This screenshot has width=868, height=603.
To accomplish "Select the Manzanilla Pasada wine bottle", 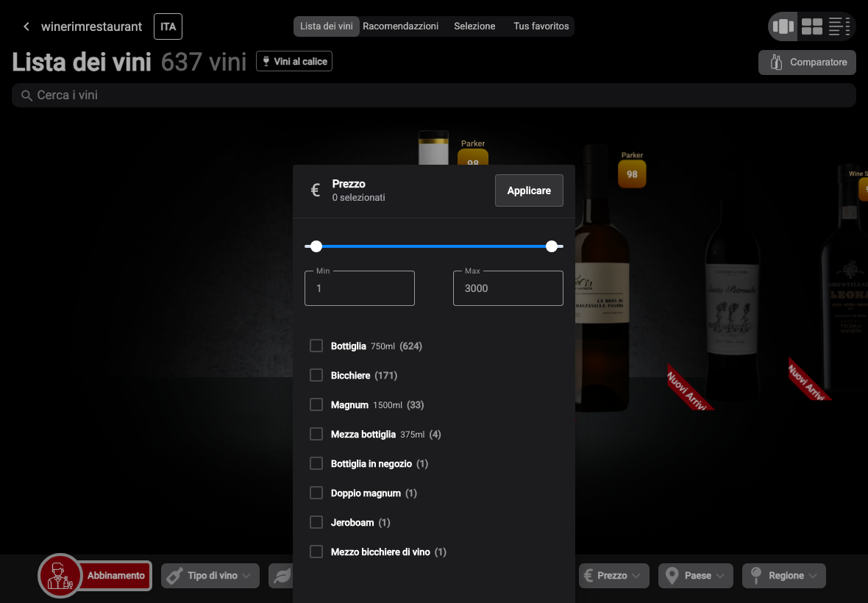I will pos(602,276).
